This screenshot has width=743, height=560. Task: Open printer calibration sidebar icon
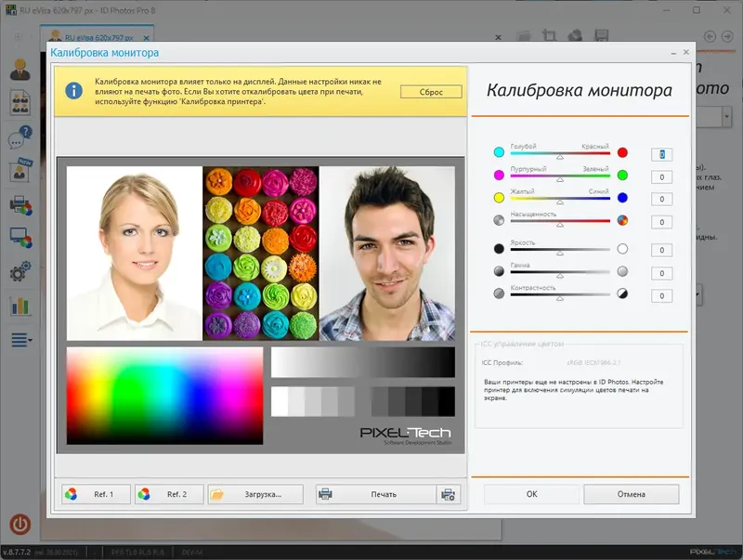click(20, 205)
